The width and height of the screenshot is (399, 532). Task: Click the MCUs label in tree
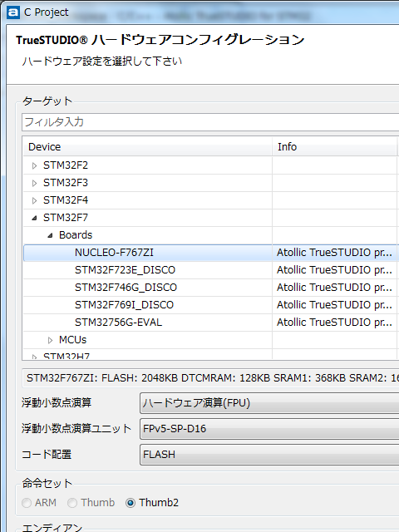coord(72,340)
